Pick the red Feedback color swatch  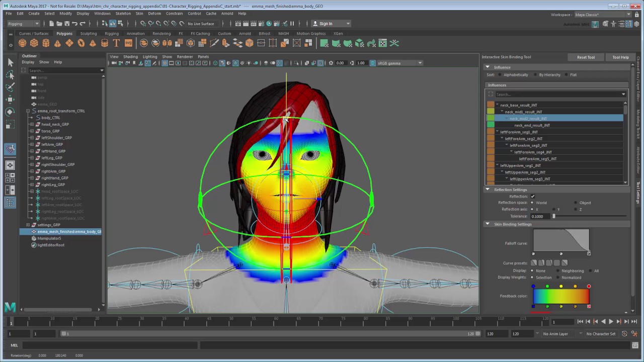pyautogui.click(x=589, y=286)
